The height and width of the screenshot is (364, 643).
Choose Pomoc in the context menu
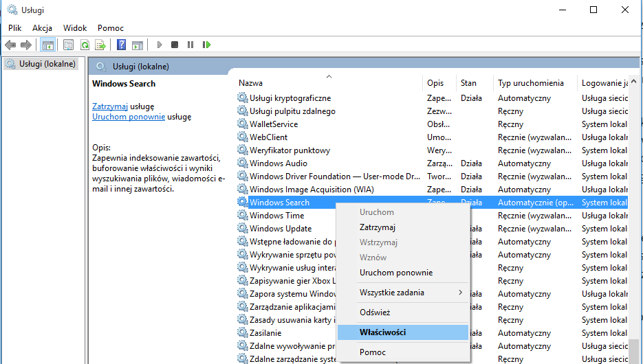point(403,352)
